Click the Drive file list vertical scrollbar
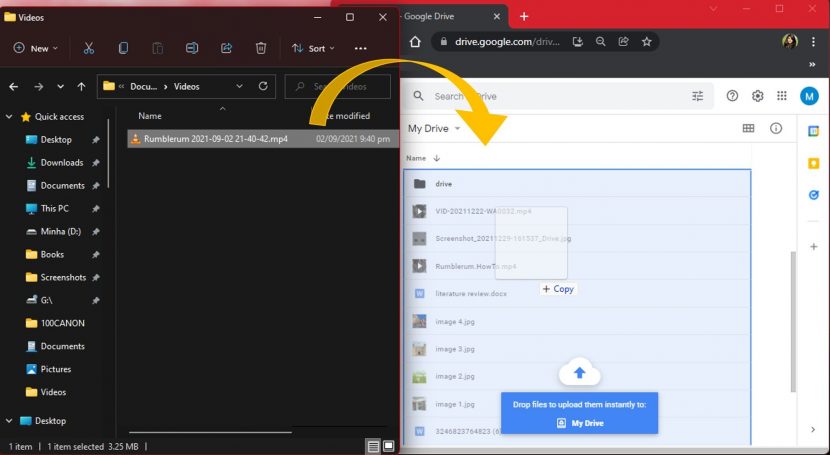 [792, 322]
